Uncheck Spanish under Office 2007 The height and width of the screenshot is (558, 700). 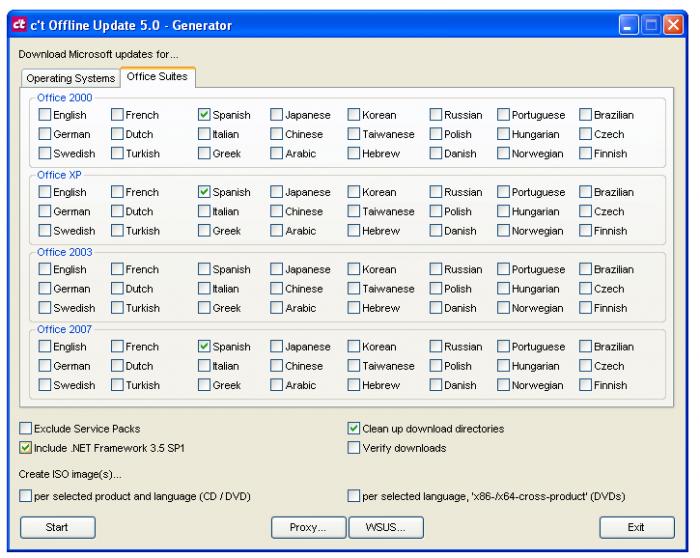[x=205, y=347]
